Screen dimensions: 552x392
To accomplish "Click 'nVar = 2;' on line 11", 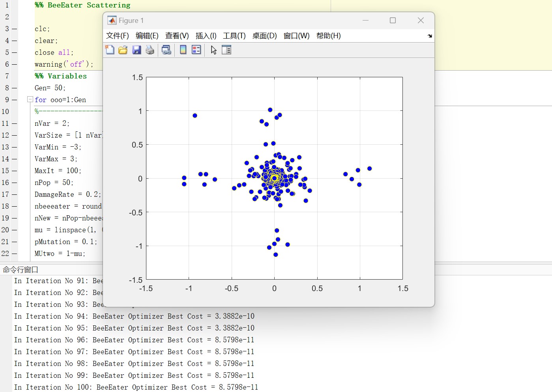I will pos(52,123).
